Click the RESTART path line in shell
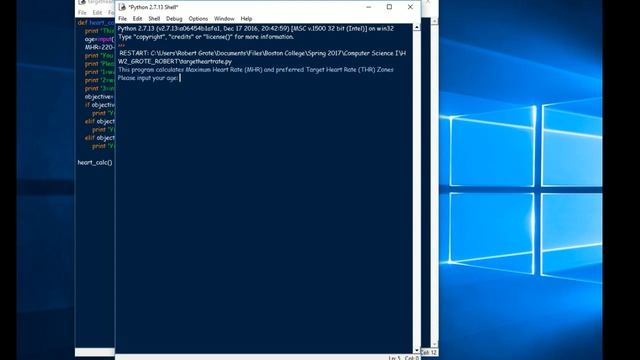The width and height of the screenshot is (640, 360). click(x=262, y=57)
